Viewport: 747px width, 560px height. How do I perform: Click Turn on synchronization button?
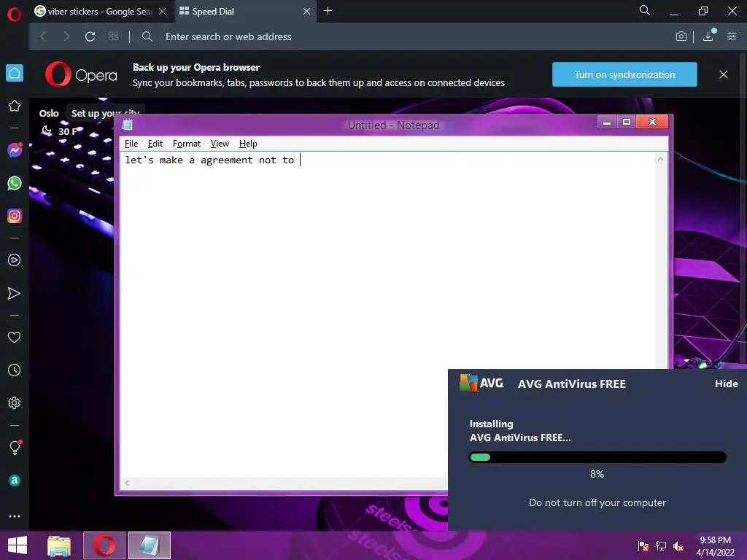point(624,74)
